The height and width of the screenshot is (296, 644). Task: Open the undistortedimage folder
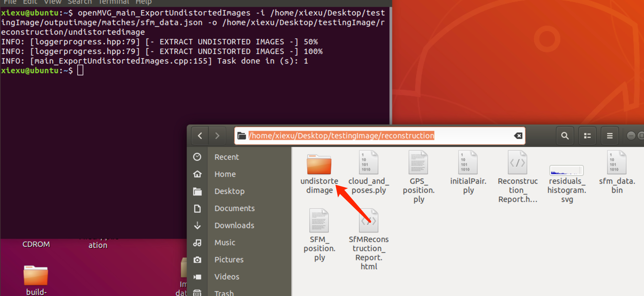[x=319, y=165]
